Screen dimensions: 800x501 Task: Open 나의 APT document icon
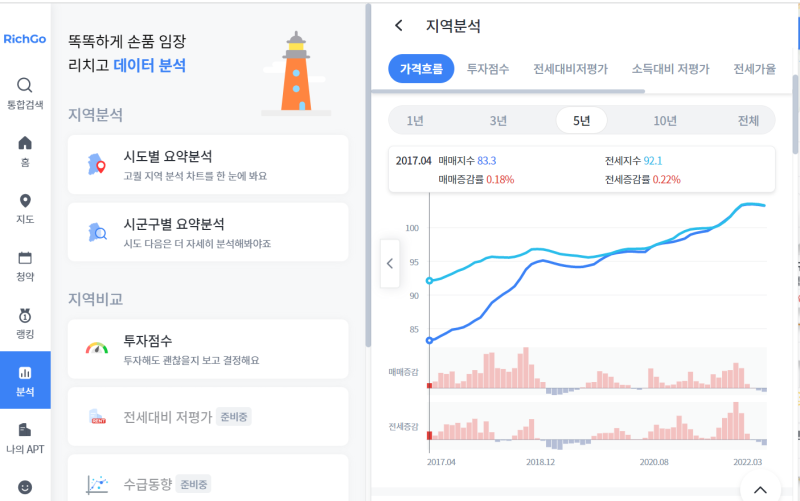click(x=24, y=430)
